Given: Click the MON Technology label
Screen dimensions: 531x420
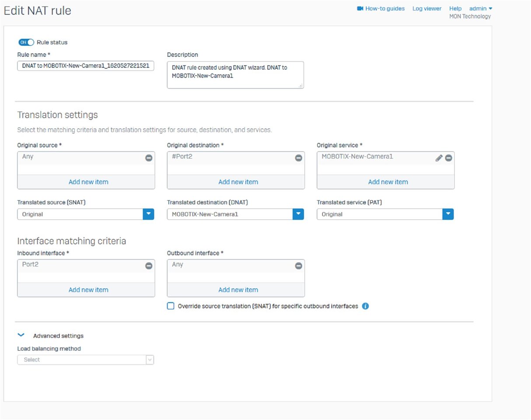Looking at the screenshot, I should 470,17.
